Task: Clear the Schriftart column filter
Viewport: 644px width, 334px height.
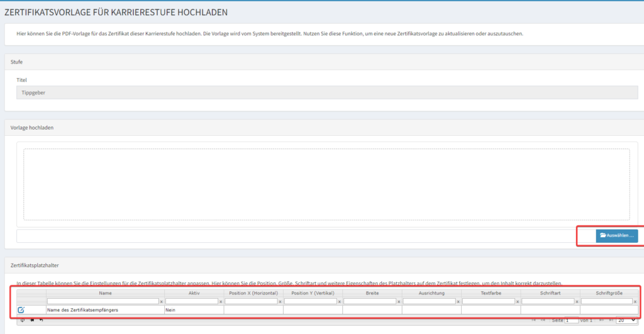Action: pos(577,302)
